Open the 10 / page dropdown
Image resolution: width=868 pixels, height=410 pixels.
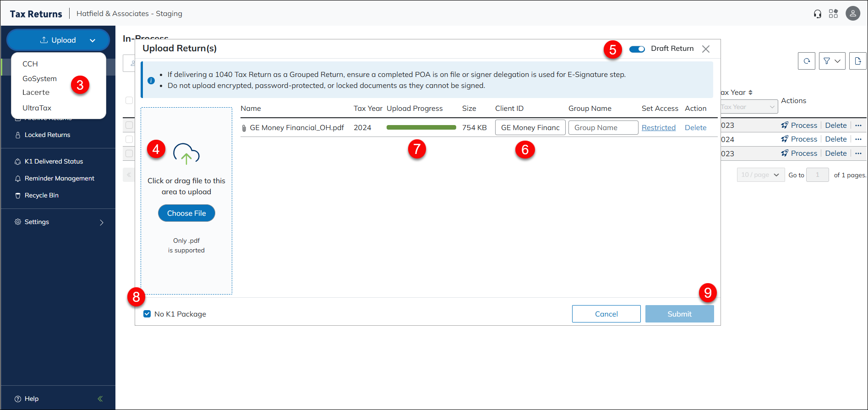click(x=760, y=175)
